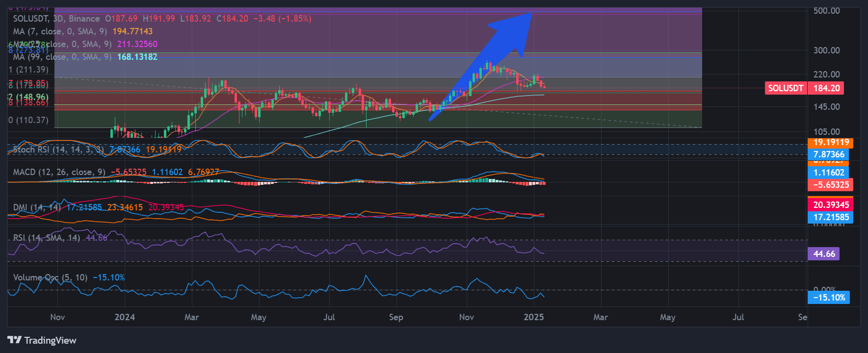Select the open price O187.69 value
The width and height of the screenshot is (868, 353).
click(x=121, y=19)
